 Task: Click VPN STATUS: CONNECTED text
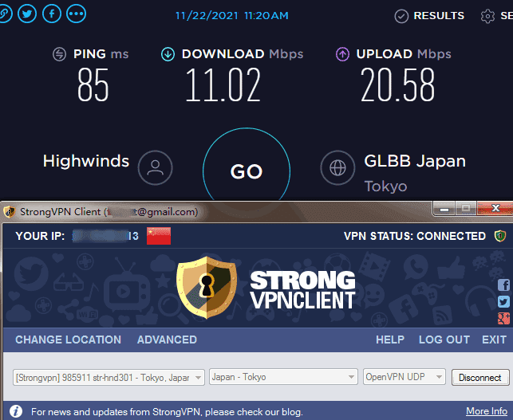pos(415,236)
